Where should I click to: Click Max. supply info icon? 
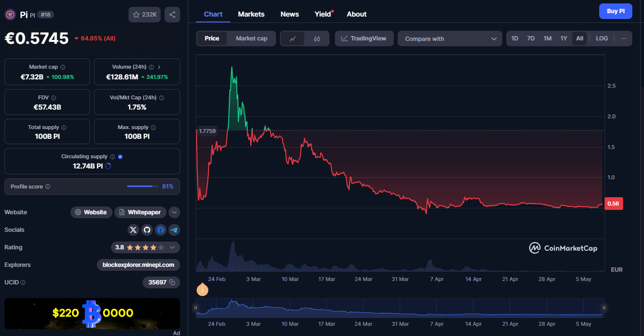[x=153, y=128]
